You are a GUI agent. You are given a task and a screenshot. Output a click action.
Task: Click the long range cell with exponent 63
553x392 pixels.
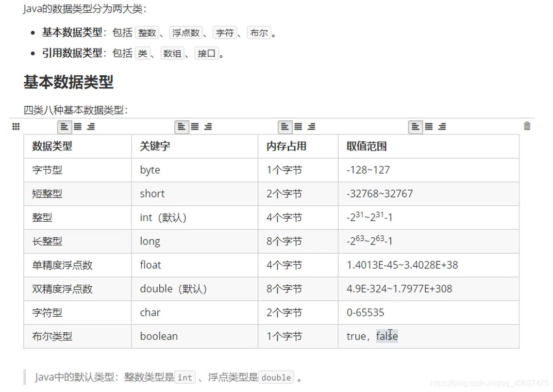(x=429, y=242)
